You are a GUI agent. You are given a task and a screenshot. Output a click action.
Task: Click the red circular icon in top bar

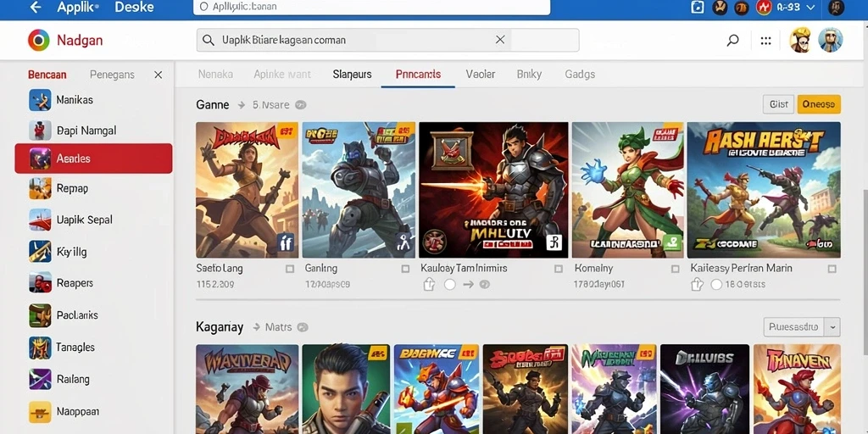pos(765,7)
